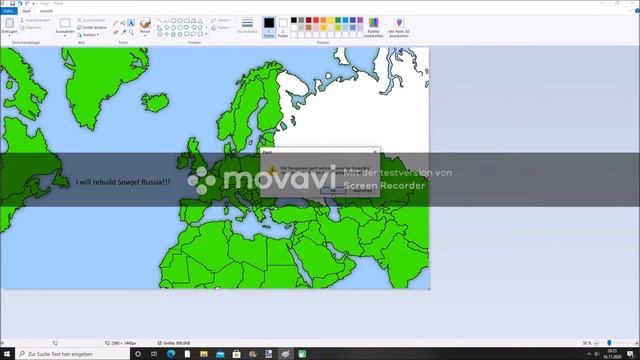Pick the purple swatch in the palette
This screenshot has width=640, height=360.
[x=360, y=20]
